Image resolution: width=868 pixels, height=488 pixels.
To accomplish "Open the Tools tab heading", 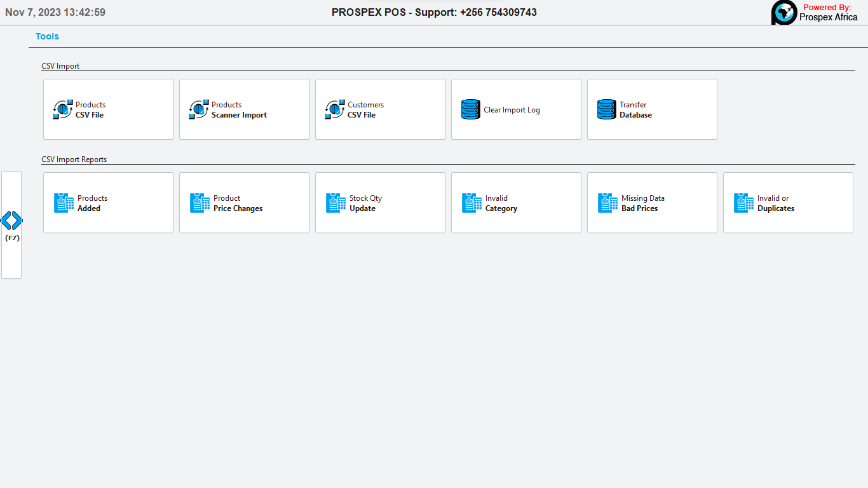I will (x=47, y=36).
